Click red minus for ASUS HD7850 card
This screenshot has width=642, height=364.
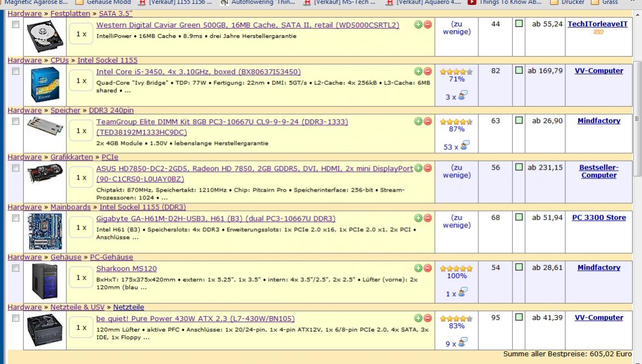pyautogui.click(x=427, y=168)
